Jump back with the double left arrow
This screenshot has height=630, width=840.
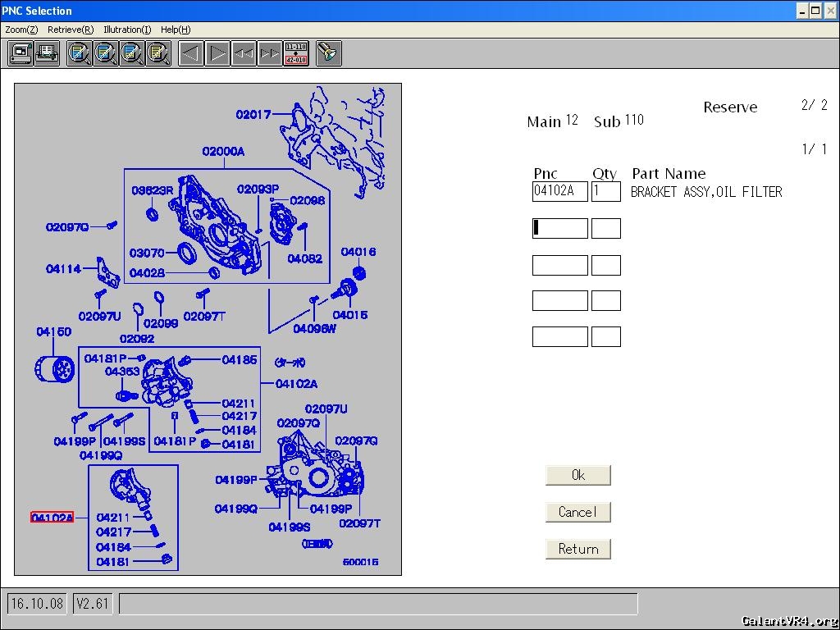pos(244,53)
